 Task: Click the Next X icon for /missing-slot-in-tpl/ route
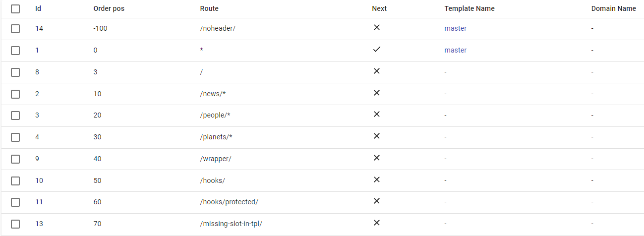click(x=377, y=223)
